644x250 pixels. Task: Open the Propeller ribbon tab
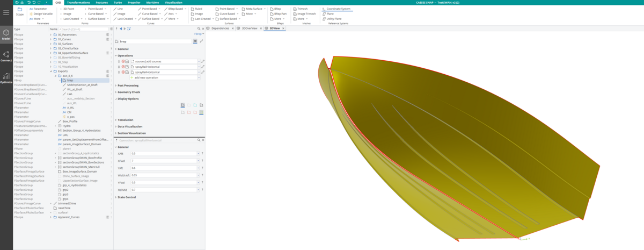134,2
